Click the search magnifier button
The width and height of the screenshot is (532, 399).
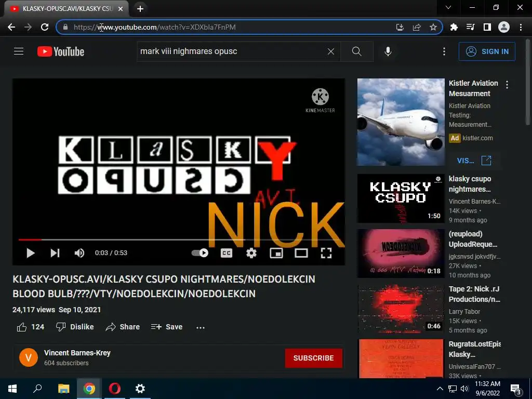356,51
